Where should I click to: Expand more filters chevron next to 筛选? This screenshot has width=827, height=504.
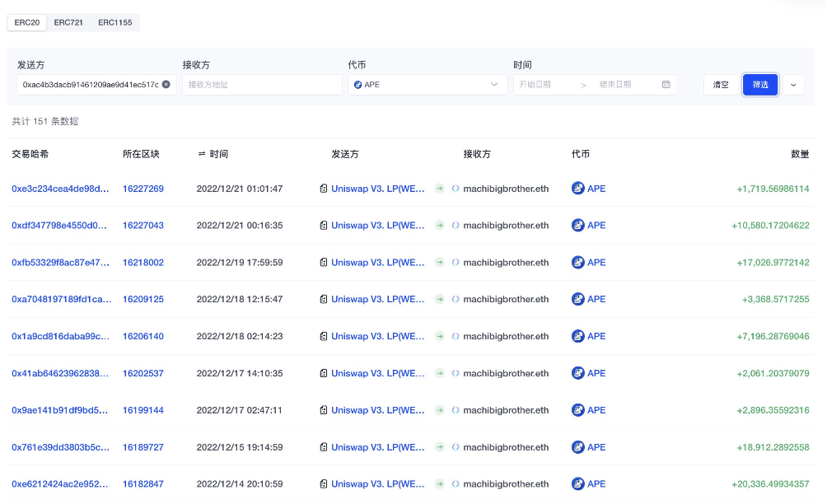(792, 85)
